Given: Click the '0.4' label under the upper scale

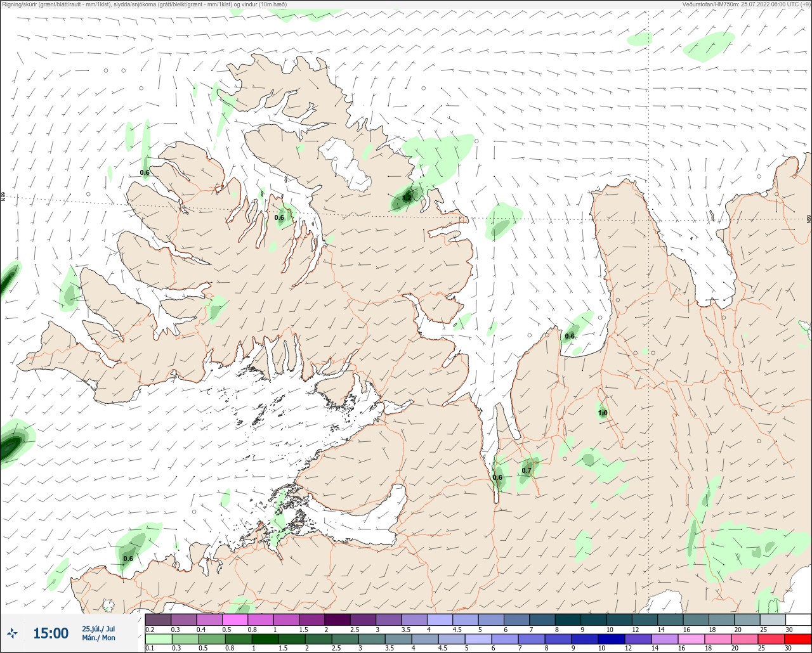Looking at the screenshot, I should (200, 629).
